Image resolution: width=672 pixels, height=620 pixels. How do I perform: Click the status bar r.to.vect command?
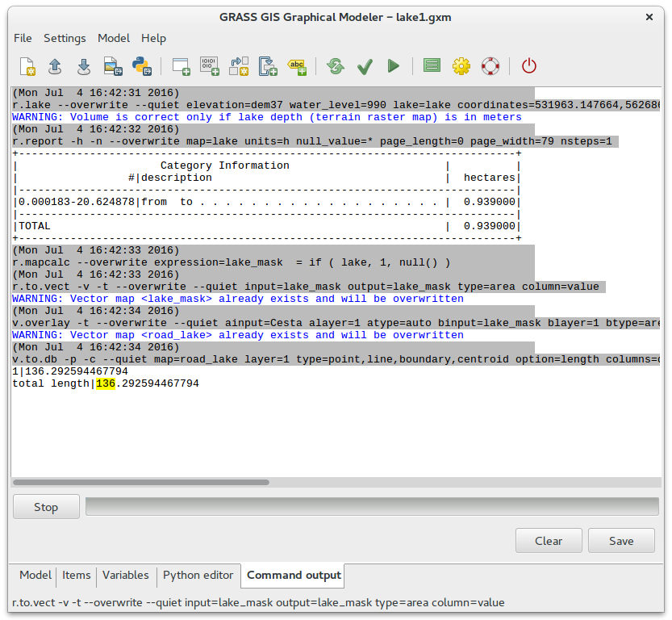(x=258, y=602)
